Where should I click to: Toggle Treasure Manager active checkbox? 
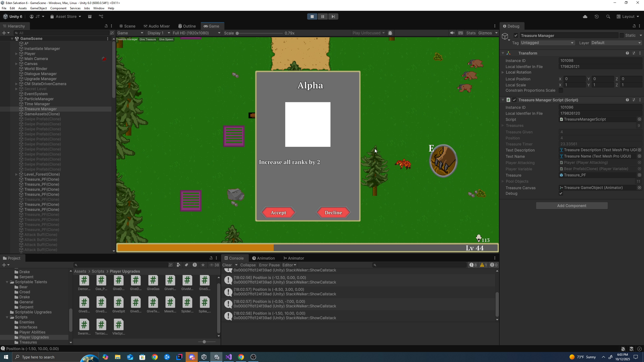(x=516, y=35)
